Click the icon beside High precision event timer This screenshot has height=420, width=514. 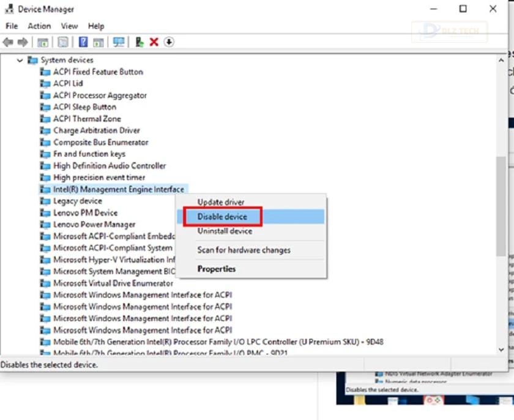(45, 178)
